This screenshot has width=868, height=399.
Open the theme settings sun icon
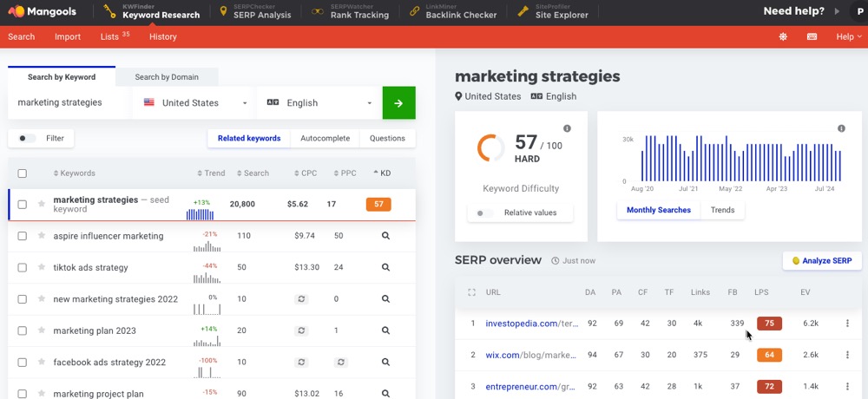point(783,36)
